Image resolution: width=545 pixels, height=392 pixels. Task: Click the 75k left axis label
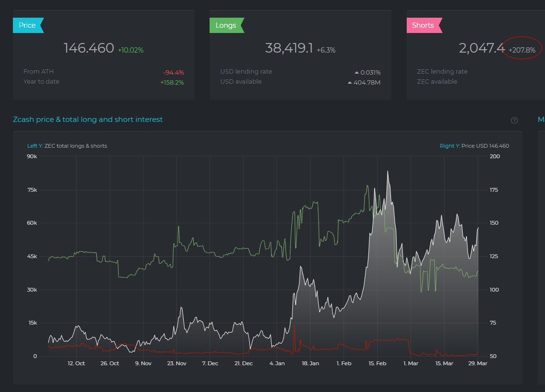point(32,190)
